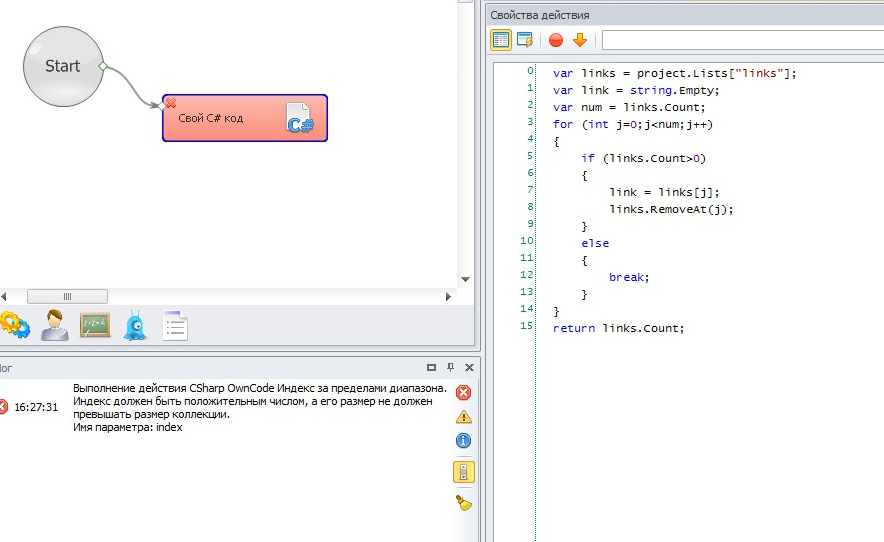Click the down scroll arrow of canvas
Image resolution: width=884 pixels, height=542 pixels.
point(465,279)
